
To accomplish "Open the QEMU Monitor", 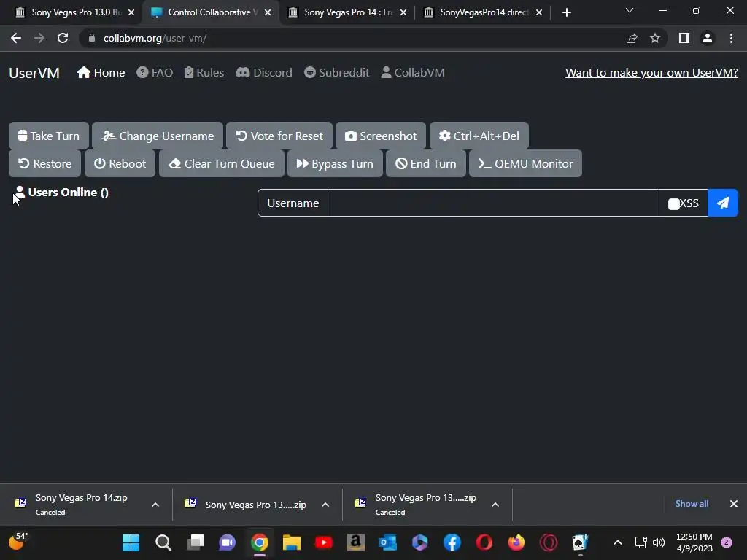I will pyautogui.click(x=525, y=163).
